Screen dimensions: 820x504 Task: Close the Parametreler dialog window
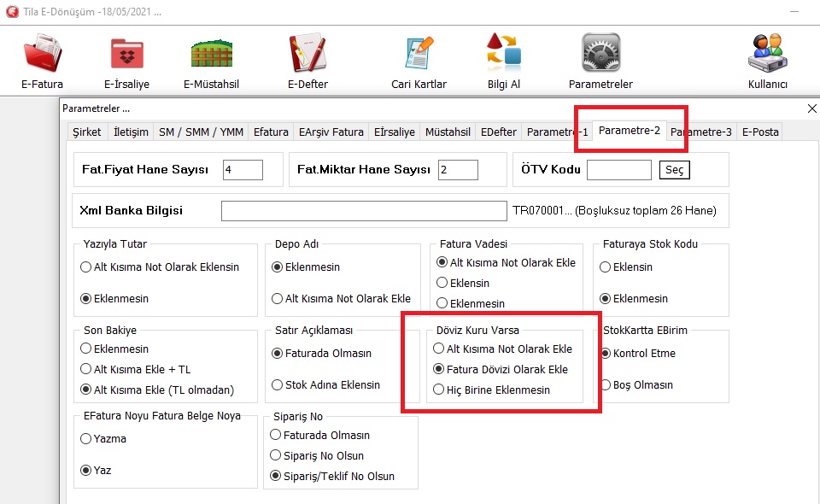click(811, 108)
